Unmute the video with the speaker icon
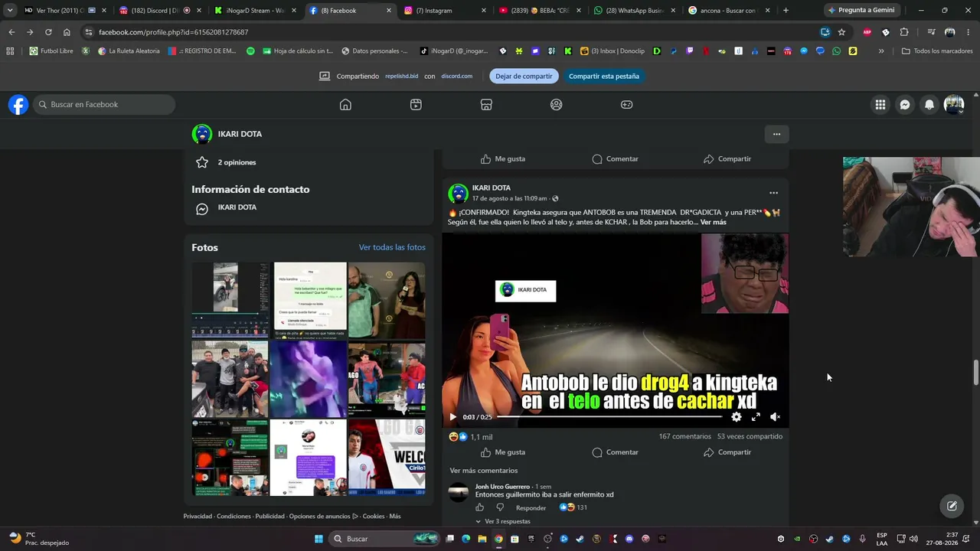The width and height of the screenshot is (980, 551). point(775,417)
